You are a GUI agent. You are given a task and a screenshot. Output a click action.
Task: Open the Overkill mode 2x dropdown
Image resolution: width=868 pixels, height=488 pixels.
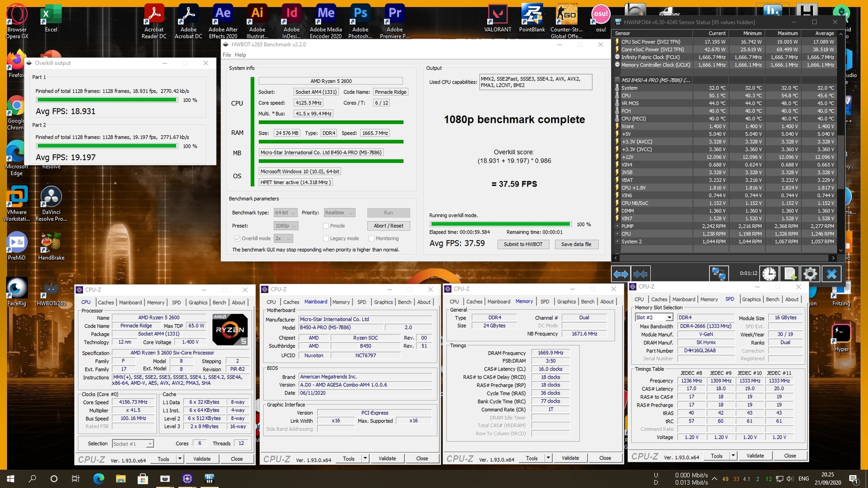click(x=283, y=239)
